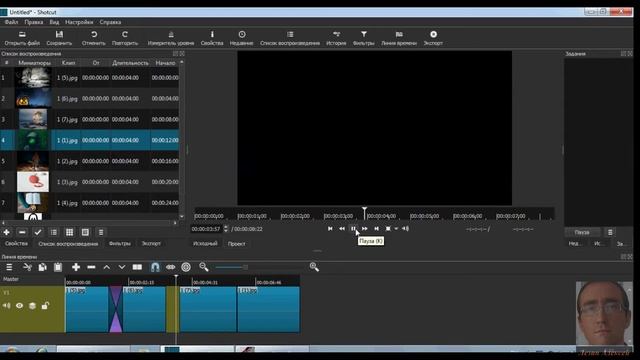Click the Экспорт export toolbar icon

433,38
